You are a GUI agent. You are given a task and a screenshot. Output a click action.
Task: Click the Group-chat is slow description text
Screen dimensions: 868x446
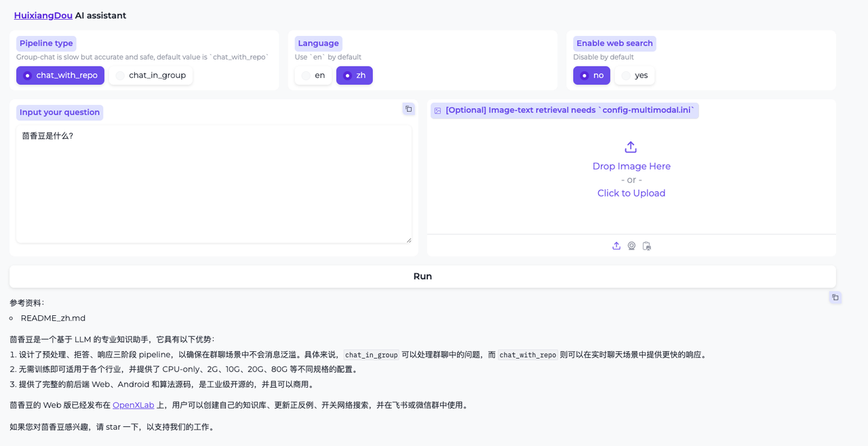click(142, 57)
